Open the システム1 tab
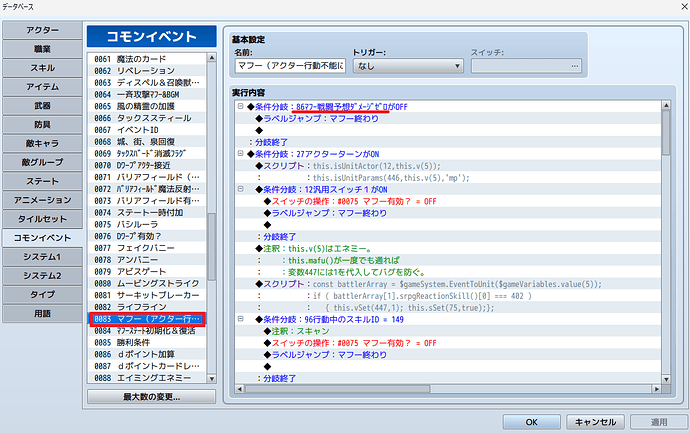690x433 pixels. tap(42, 257)
